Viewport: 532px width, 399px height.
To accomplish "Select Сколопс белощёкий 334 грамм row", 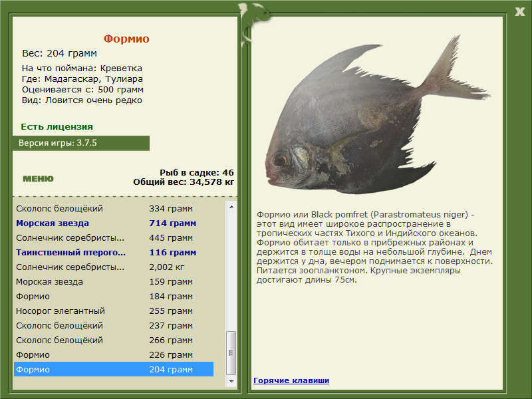I will click(114, 208).
